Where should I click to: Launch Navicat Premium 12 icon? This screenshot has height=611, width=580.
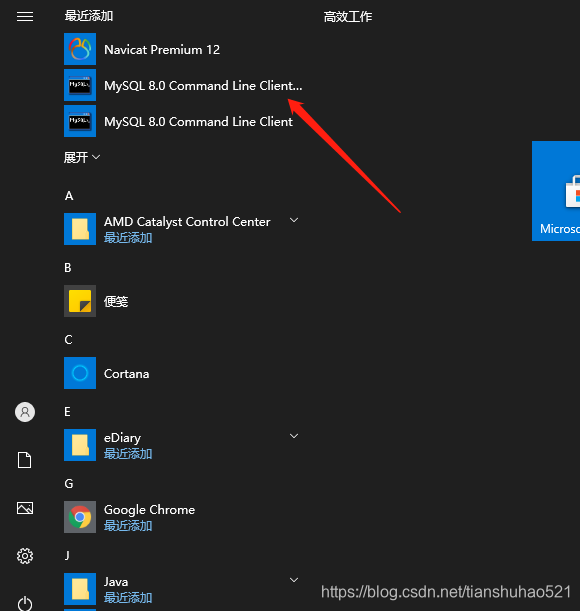(x=80, y=49)
